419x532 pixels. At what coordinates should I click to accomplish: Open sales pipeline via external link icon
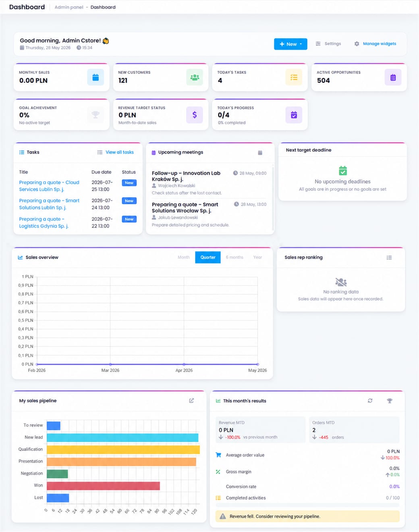coord(191,401)
